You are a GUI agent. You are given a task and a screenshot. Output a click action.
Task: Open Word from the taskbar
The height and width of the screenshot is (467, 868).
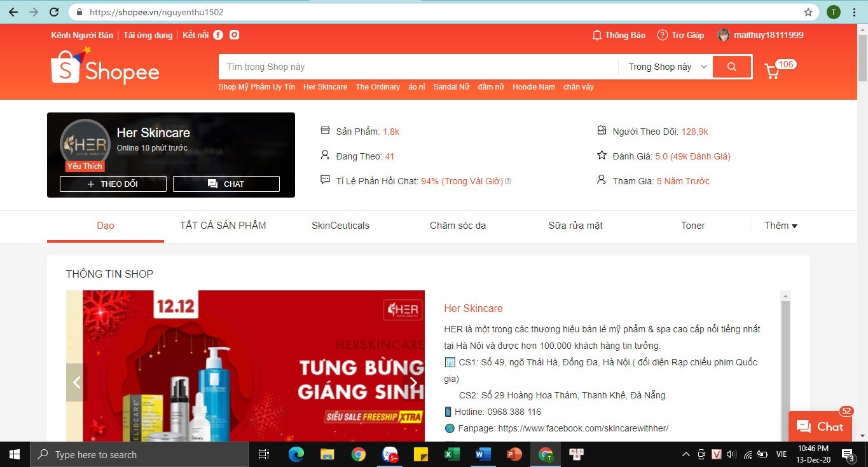pyautogui.click(x=483, y=454)
